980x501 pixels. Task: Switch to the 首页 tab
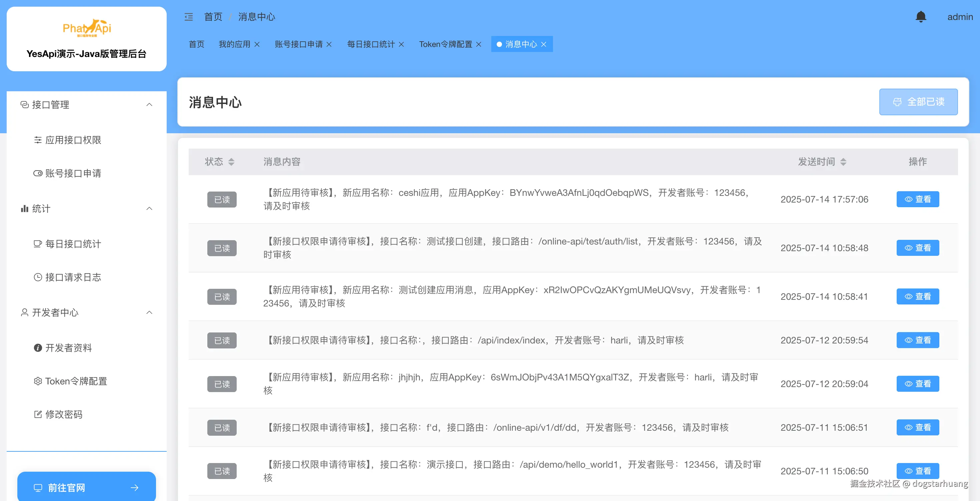[x=196, y=45]
